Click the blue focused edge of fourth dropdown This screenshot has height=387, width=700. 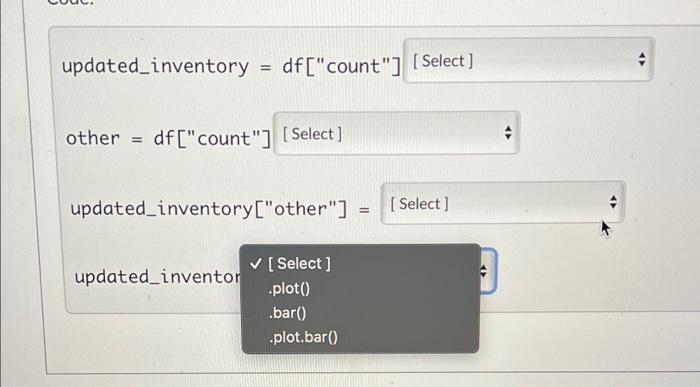(x=495, y=271)
